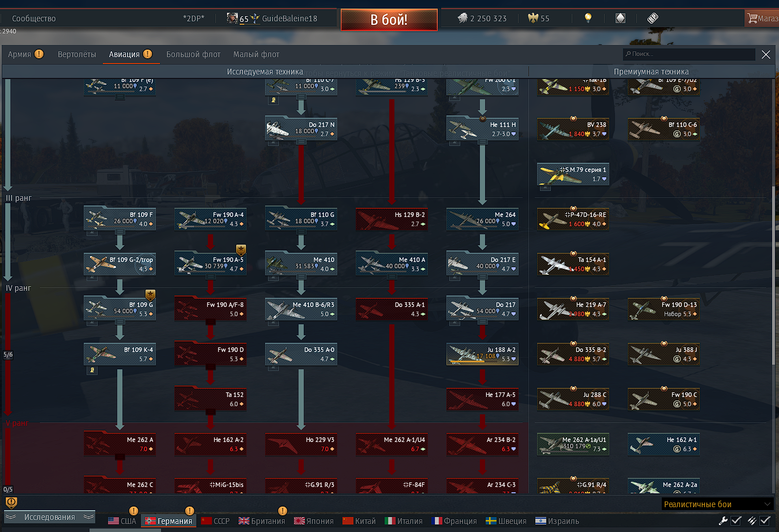Click the research tree vertical scrollbar
This screenshot has width=779, height=532.
[x=774, y=275]
